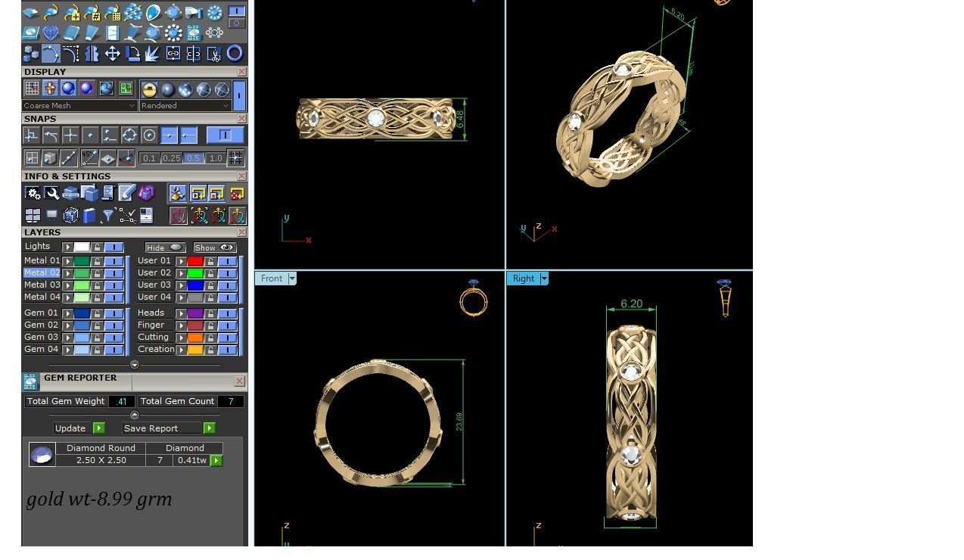Expand the Gem 03 layer arrow

(68, 338)
